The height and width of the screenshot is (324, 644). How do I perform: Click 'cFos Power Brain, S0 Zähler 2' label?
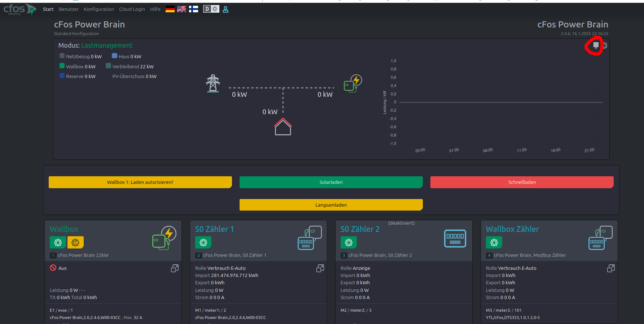tap(380, 255)
